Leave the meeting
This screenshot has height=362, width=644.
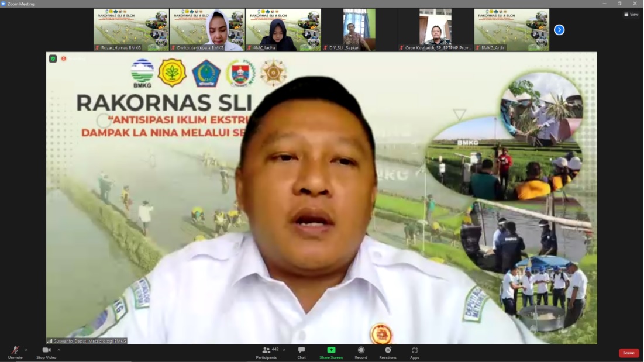pyautogui.click(x=629, y=353)
